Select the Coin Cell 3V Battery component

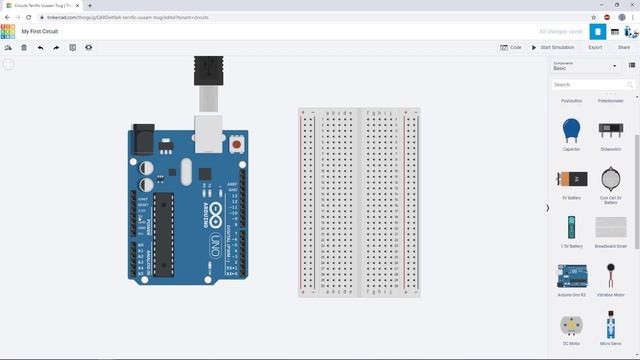[x=611, y=184]
